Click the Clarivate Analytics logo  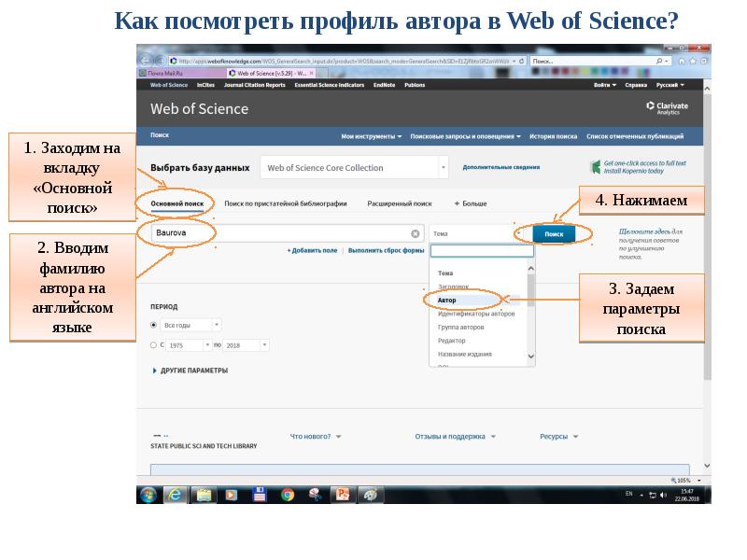667,108
